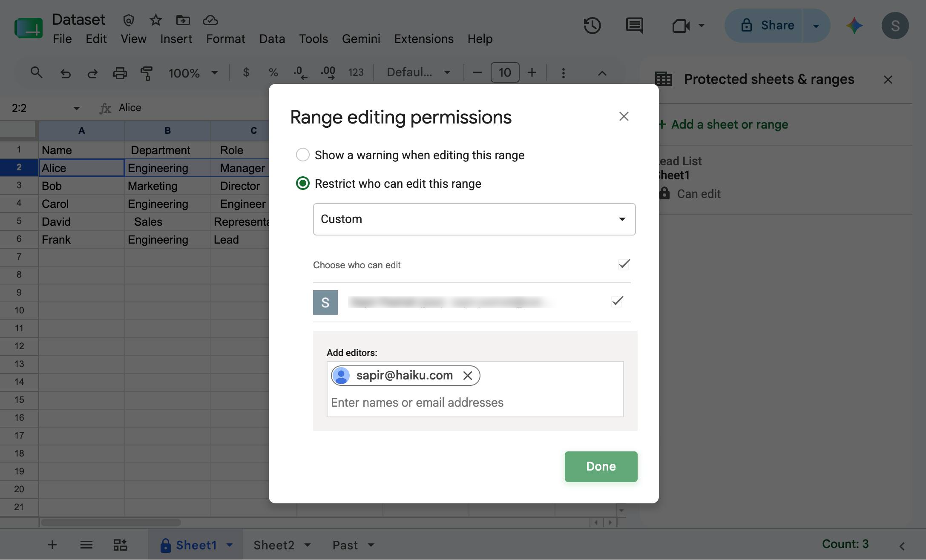
Task: Close Protected sheets & ranges panel
Action: pyautogui.click(x=888, y=80)
